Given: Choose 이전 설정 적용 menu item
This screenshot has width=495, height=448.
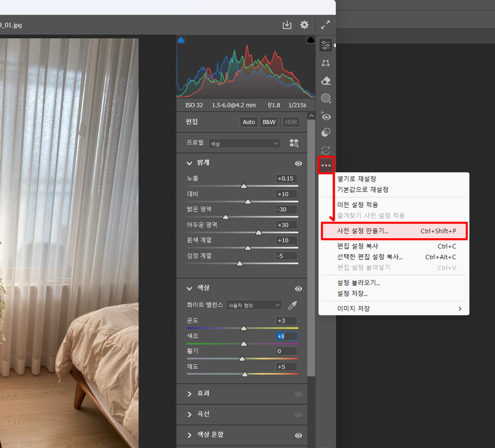Looking at the screenshot, I should (393, 205).
